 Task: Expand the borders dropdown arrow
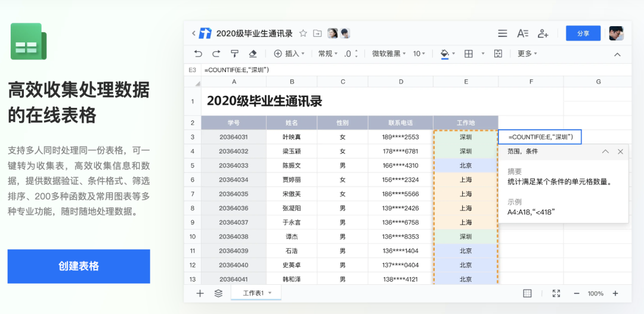click(483, 54)
